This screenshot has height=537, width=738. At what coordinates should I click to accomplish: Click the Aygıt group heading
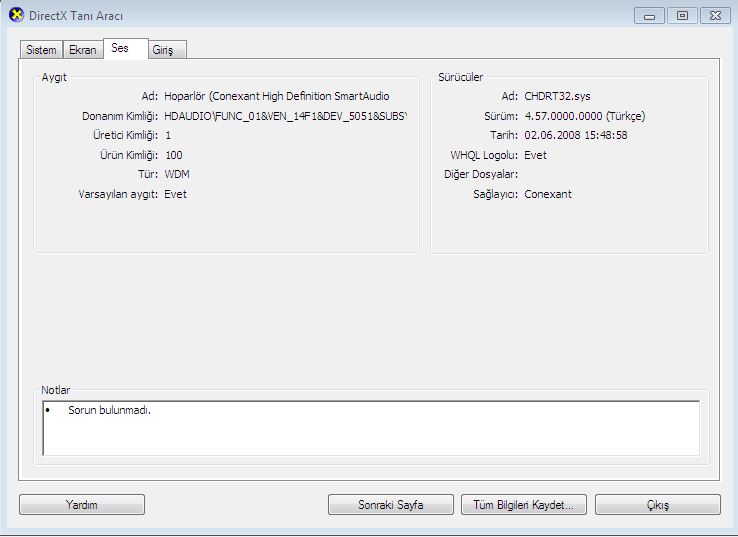click(x=54, y=77)
